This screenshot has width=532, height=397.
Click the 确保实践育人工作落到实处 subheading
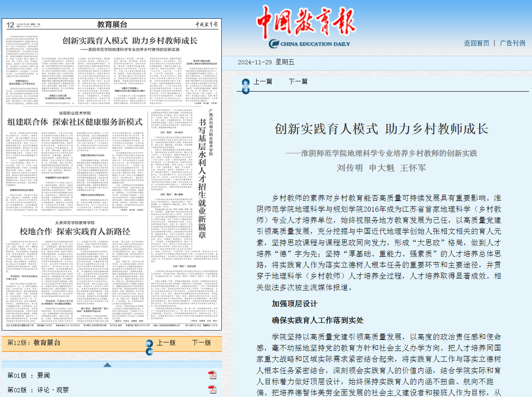coord(318,320)
